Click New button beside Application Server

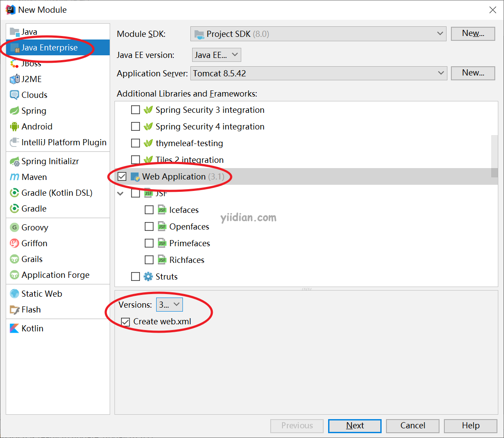[473, 73]
